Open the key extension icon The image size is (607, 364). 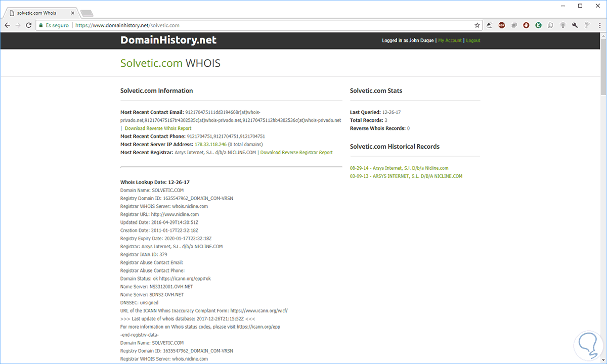click(x=575, y=25)
